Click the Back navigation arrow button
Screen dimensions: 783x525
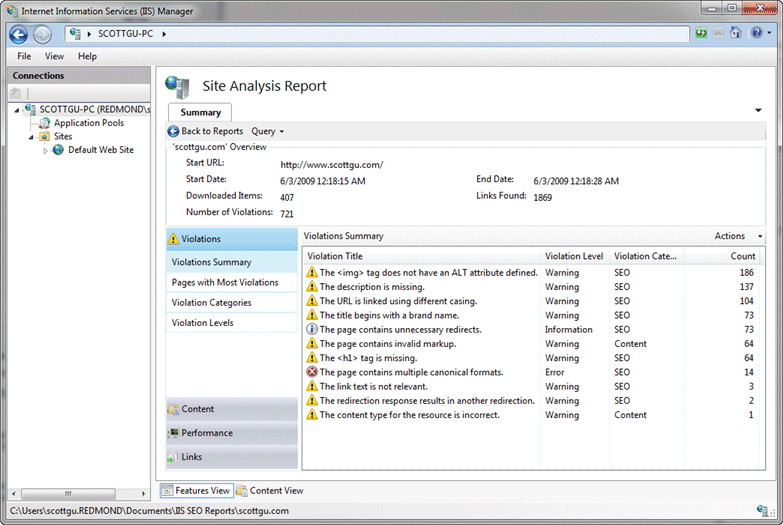(x=19, y=34)
